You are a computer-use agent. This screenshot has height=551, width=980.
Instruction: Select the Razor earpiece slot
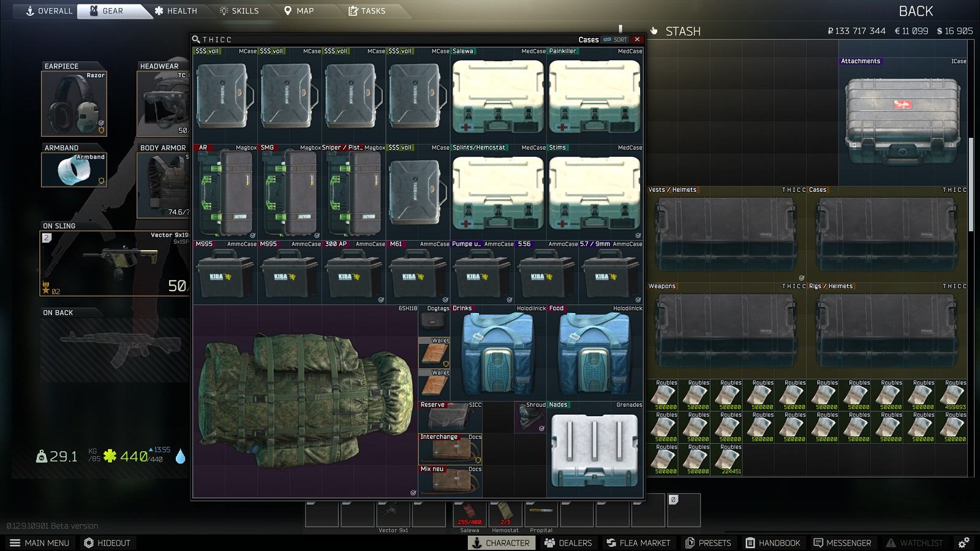pyautogui.click(x=74, y=104)
